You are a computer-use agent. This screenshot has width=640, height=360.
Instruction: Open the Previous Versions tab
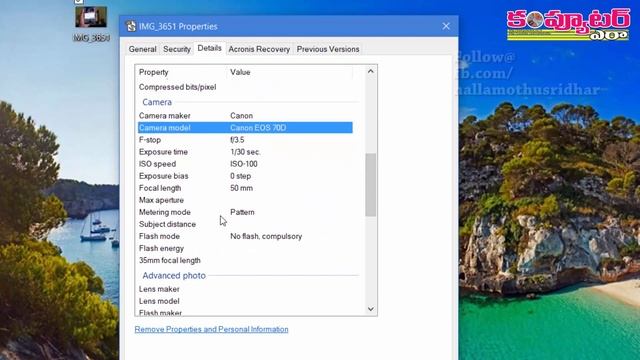pos(328,49)
